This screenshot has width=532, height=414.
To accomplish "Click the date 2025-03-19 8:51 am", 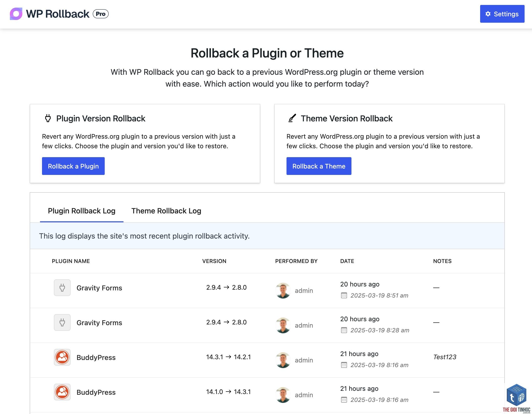I will pyautogui.click(x=379, y=295).
